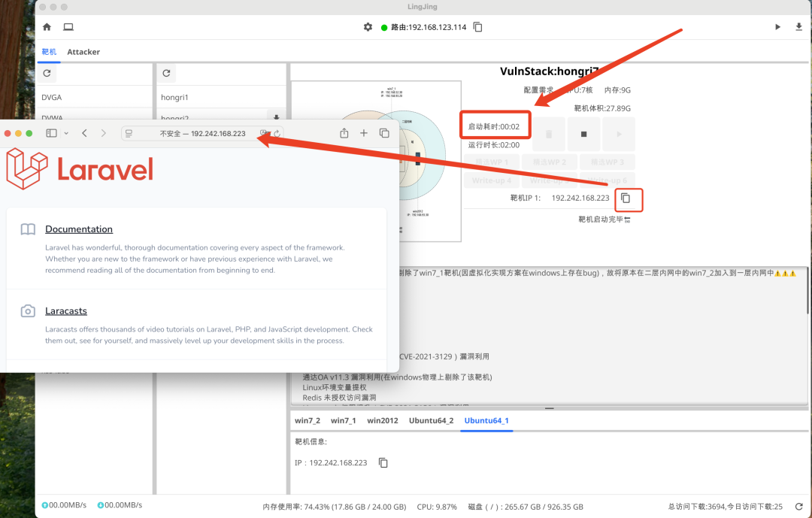This screenshot has width=812, height=518.
Task: Click the 靶机体积:27.89G text
Action: (x=602, y=108)
